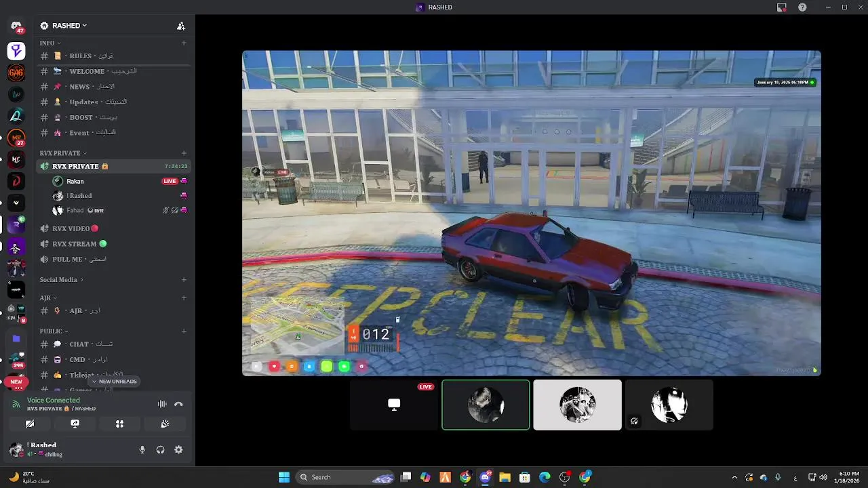The image size is (868, 488).
Task: Collapse the PUBLIC category
Action: [x=54, y=331]
